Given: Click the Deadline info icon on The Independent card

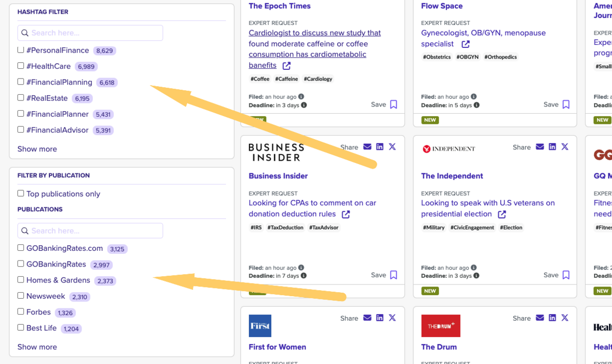Looking at the screenshot, I should click(476, 276).
